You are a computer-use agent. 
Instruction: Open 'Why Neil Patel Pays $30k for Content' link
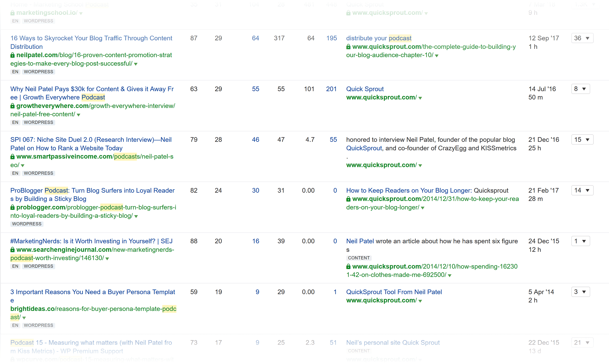click(x=92, y=93)
